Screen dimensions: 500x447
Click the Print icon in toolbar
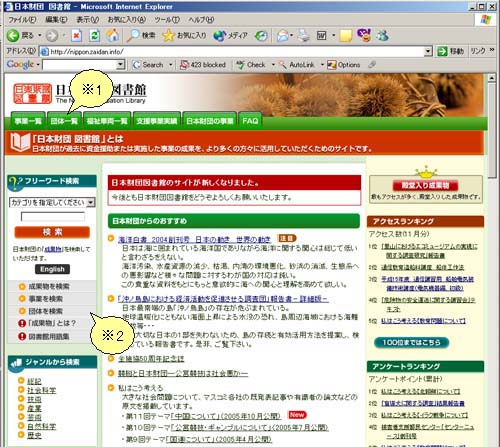pyautogui.click(x=304, y=35)
